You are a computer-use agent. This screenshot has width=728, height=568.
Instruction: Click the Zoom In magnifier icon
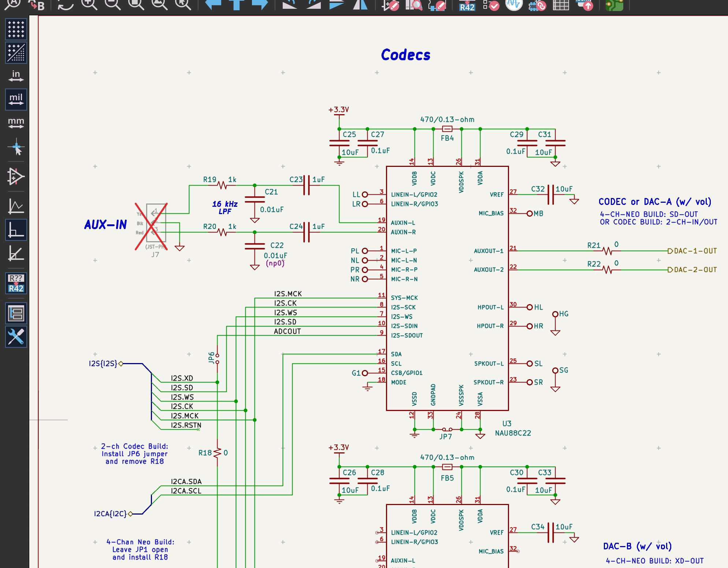coord(89,4)
